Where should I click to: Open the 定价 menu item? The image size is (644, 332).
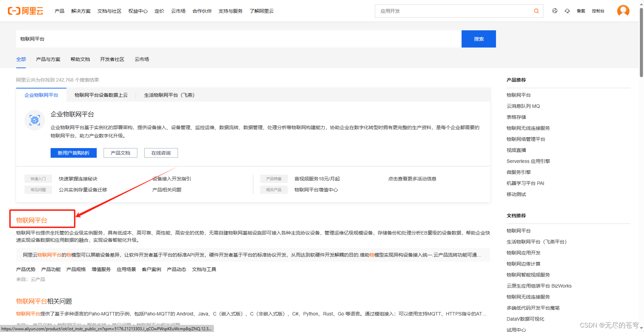(159, 11)
